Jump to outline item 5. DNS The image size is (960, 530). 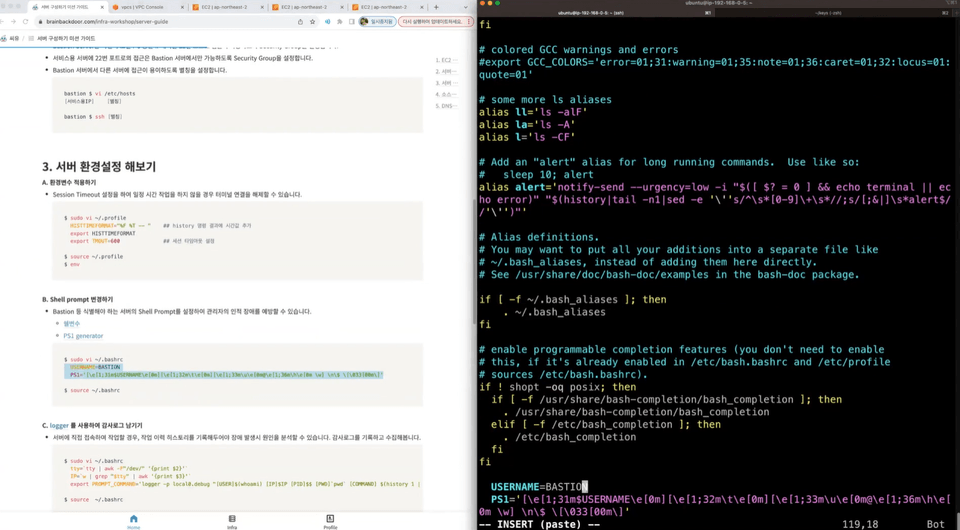446,106
